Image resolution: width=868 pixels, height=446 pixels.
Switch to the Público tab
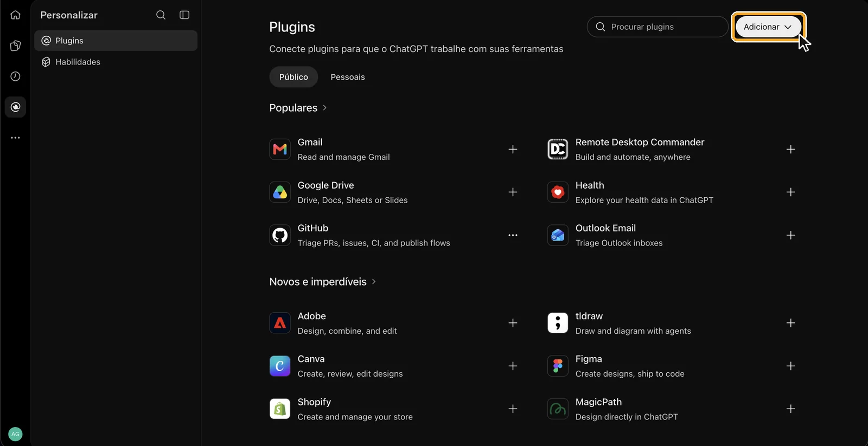pos(293,77)
